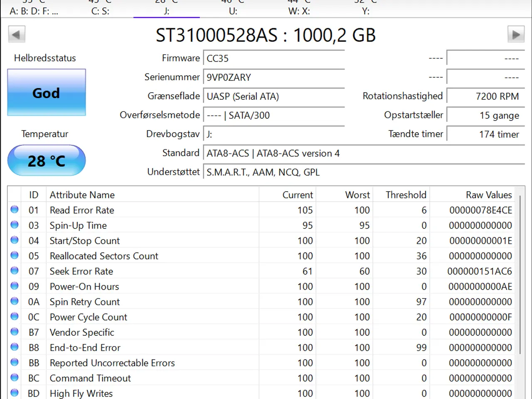The image size is (532, 399).
Task: Select the A: B: D: F: disk tab
Action: (34, 8)
